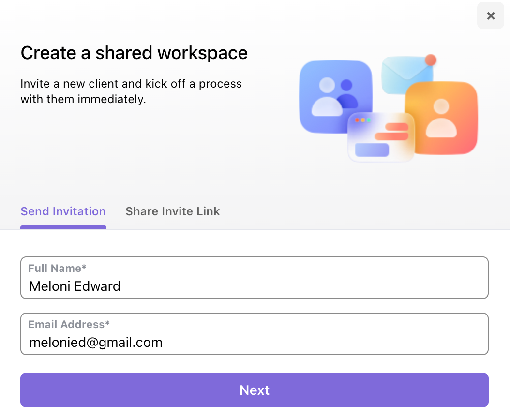Click the orange chat bubbles in card

[393, 132]
